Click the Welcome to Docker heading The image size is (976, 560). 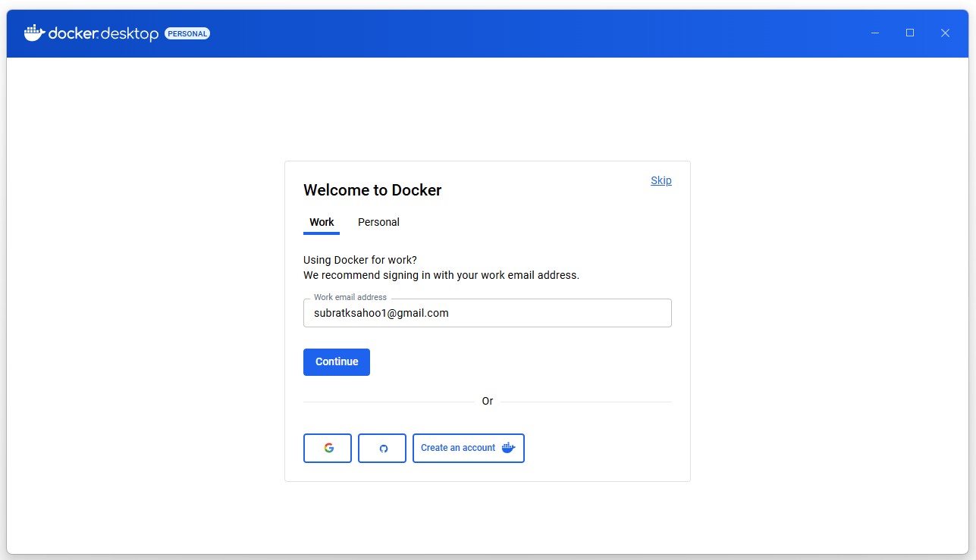[372, 190]
